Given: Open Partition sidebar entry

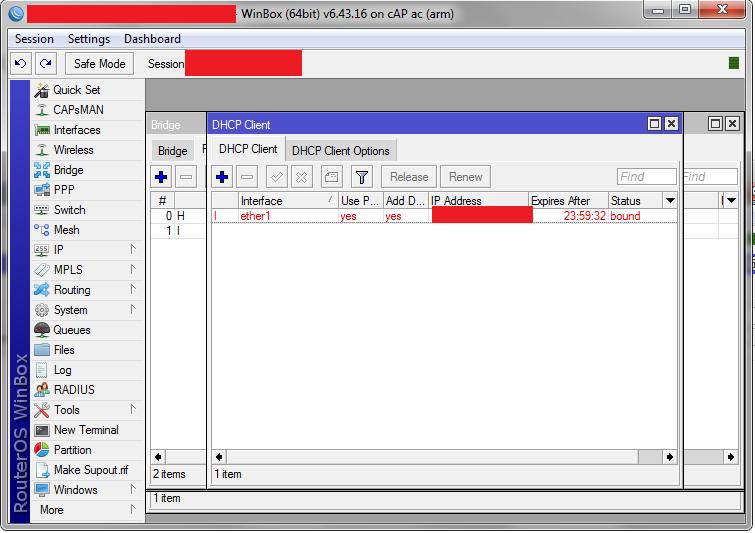Looking at the screenshot, I should point(88,450).
